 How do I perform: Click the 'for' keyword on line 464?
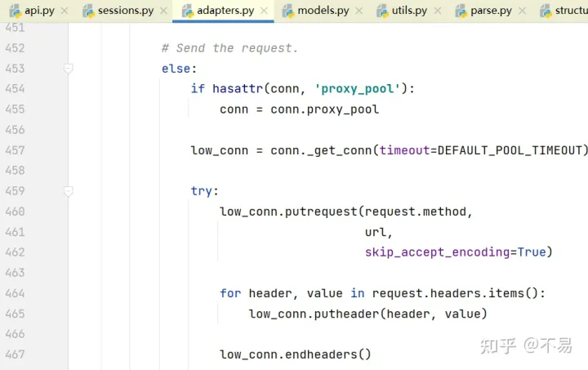(230, 293)
